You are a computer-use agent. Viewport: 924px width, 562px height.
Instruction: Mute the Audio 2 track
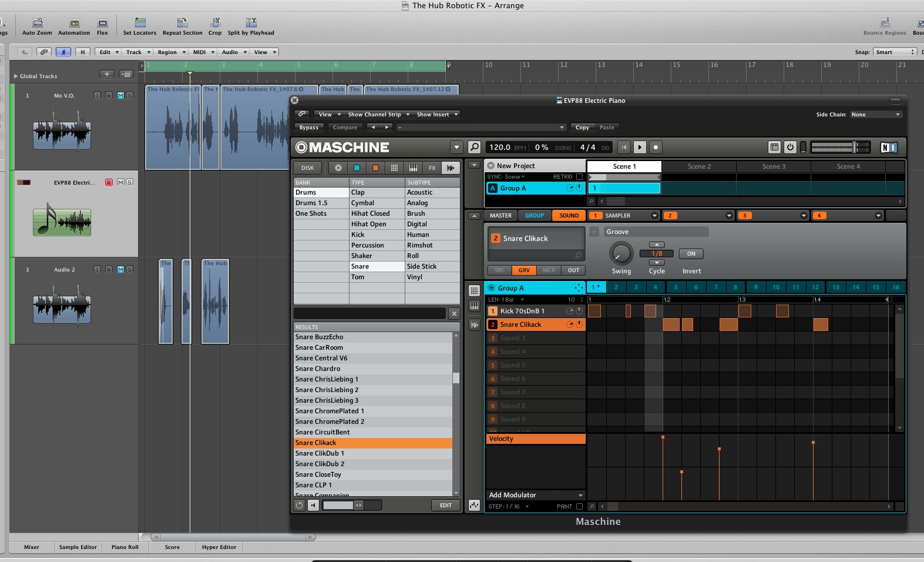(120, 269)
